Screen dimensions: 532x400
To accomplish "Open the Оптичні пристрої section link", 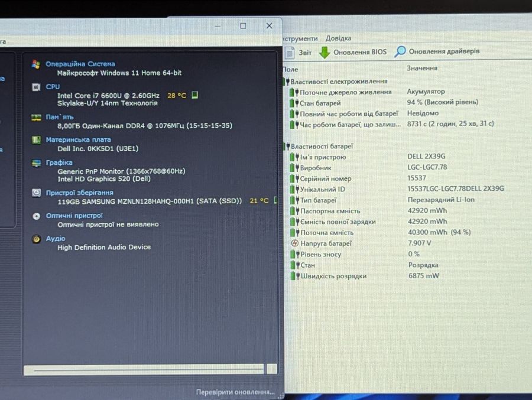I will point(74,216).
